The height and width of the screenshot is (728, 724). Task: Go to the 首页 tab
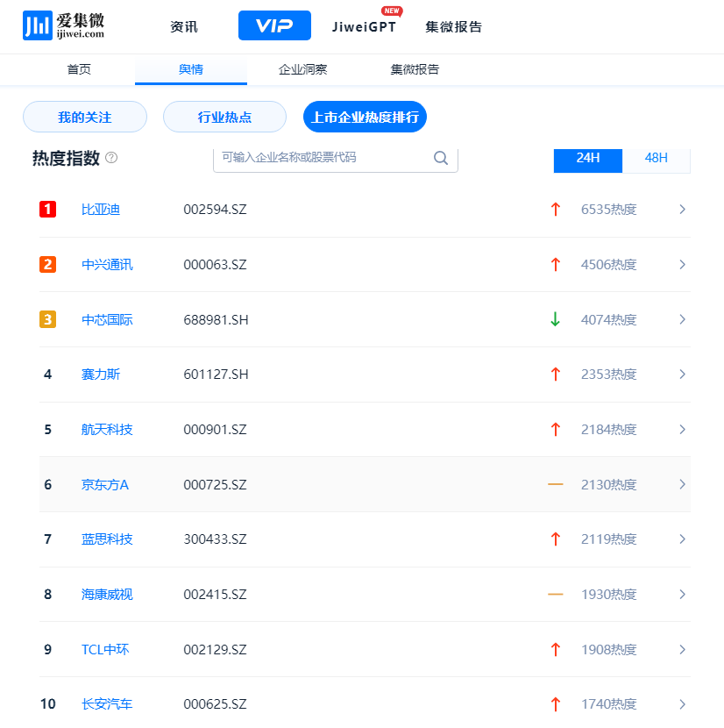(x=79, y=69)
